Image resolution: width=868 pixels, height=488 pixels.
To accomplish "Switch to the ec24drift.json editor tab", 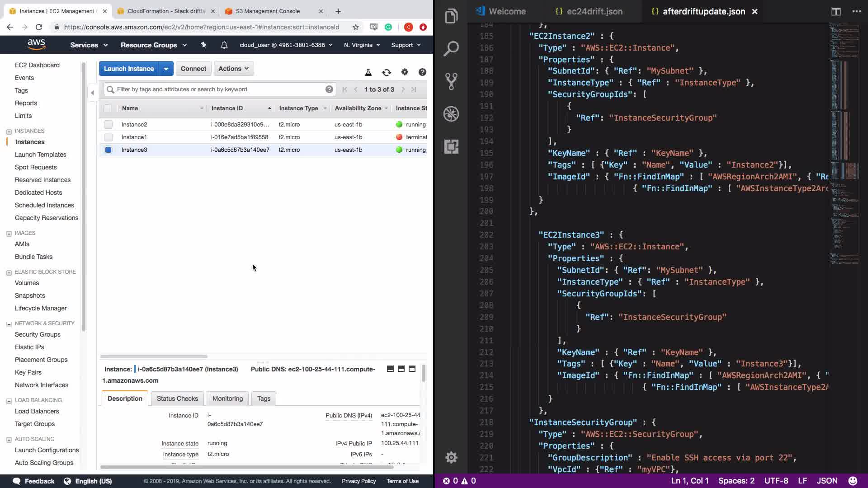I will (x=594, y=12).
